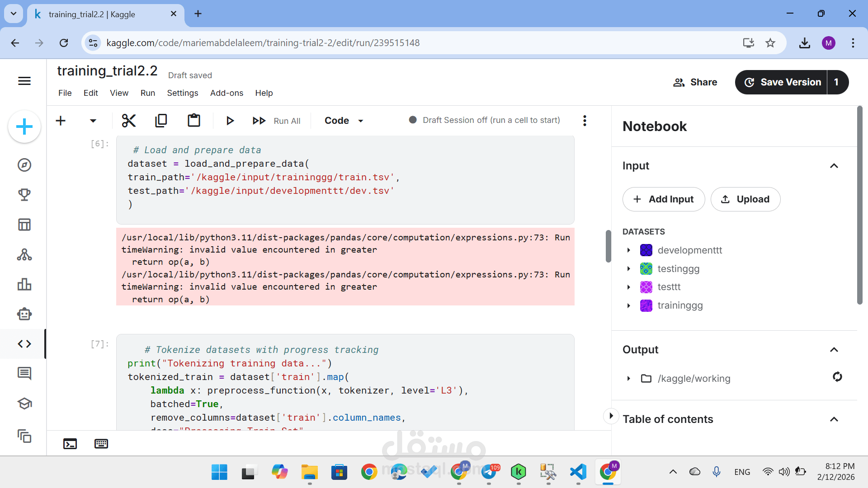Open the Settings menu
Viewport: 868px width, 488px height.
(x=182, y=93)
